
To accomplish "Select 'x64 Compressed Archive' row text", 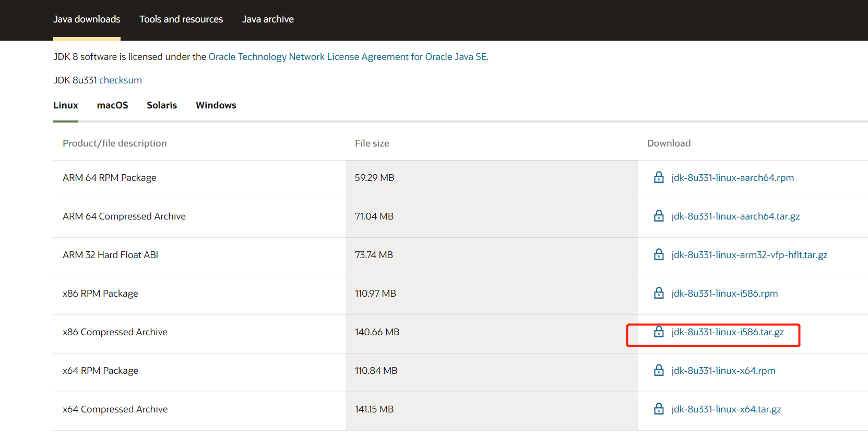I will 115,409.
